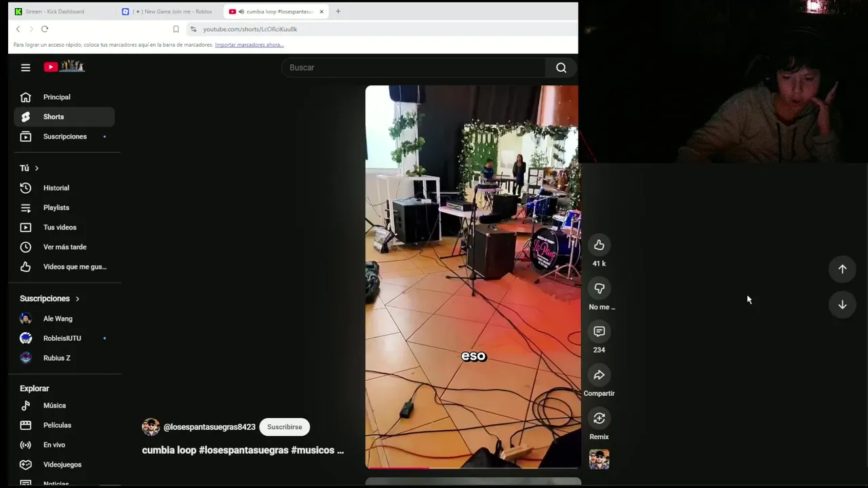Image resolution: width=868 pixels, height=488 pixels.
Task: Click the site info icon in address bar
Action: (193, 29)
